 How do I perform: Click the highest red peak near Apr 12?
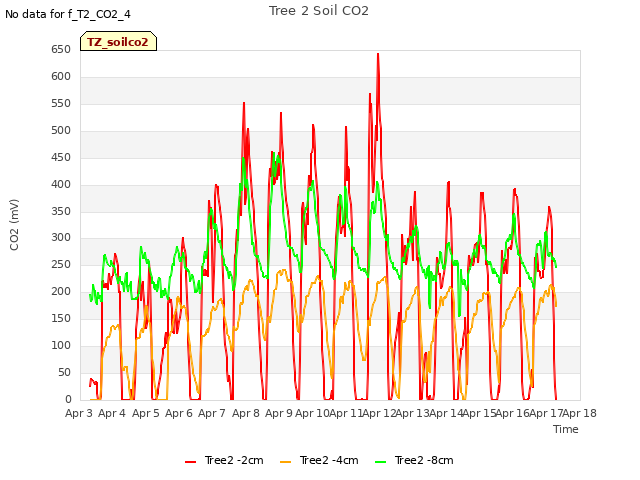pos(378,54)
